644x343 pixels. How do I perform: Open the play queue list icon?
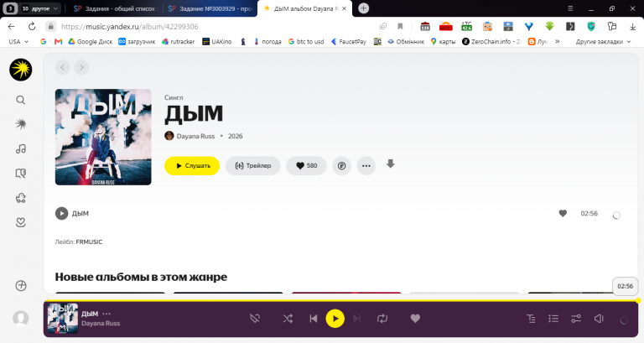[553, 319]
